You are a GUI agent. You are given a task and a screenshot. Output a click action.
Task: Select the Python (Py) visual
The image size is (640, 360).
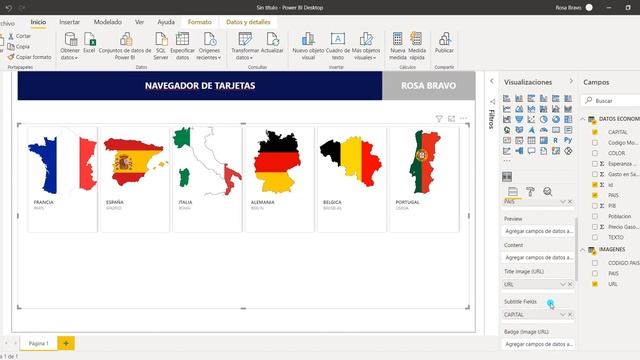[x=568, y=140]
